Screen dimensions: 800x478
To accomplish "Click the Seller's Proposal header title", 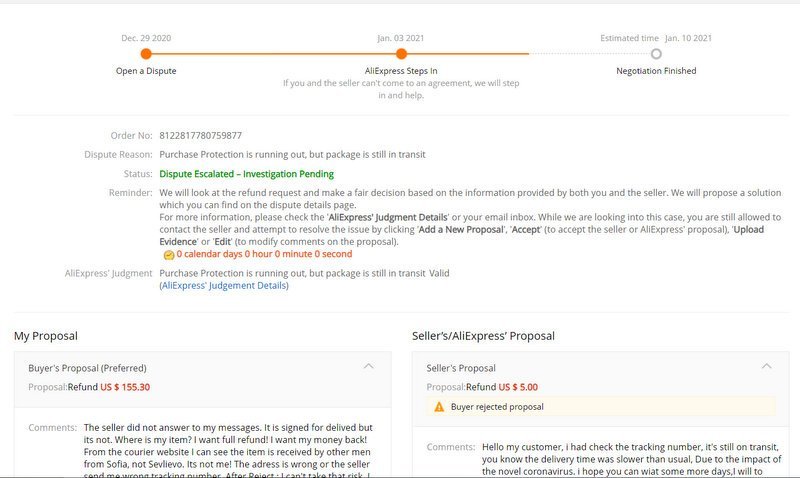I will [461, 368].
